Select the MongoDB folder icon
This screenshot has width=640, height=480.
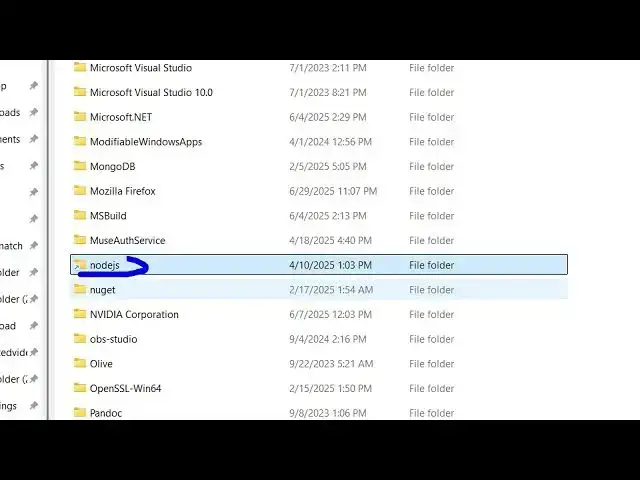click(x=80, y=166)
